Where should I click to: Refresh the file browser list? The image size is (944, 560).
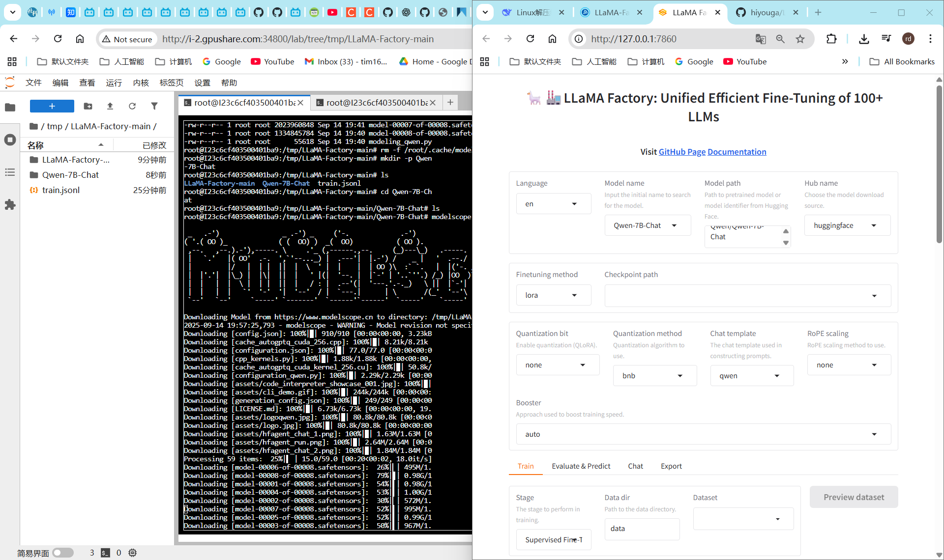click(132, 106)
